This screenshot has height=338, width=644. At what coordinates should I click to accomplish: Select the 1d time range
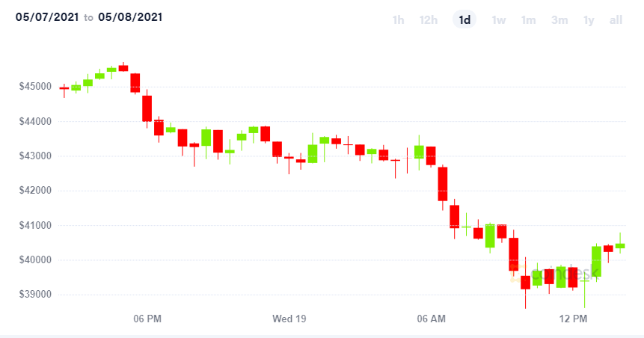coord(464,19)
